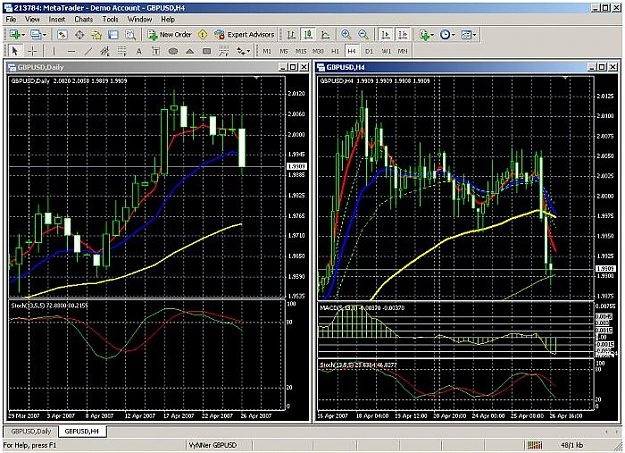Open the New Chart toolbar icon

15,35
